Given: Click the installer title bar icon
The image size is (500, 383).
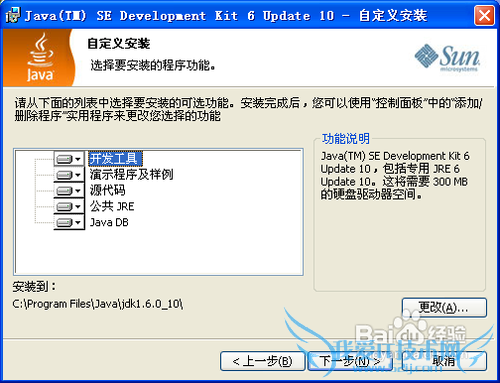Looking at the screenshot, I should (x=13, y=15).
